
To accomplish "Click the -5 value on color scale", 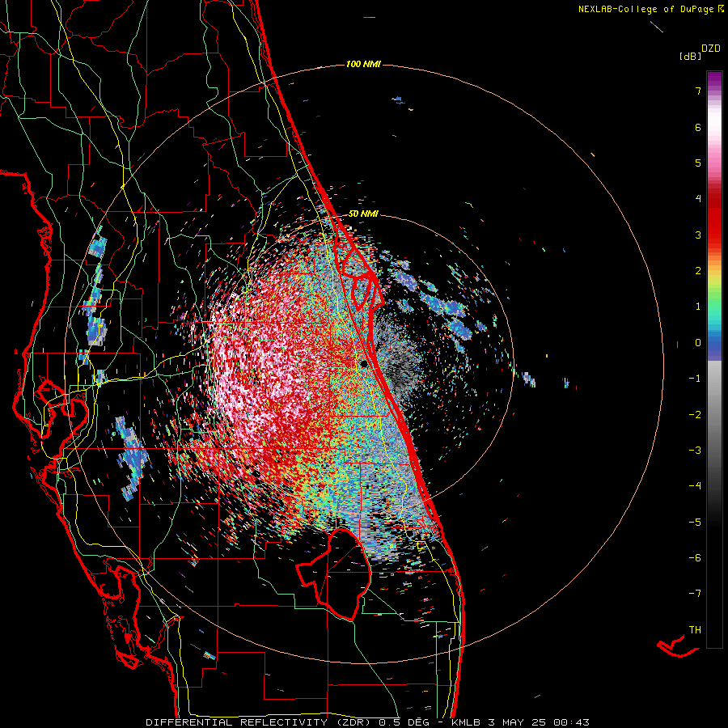I will 695,522.
